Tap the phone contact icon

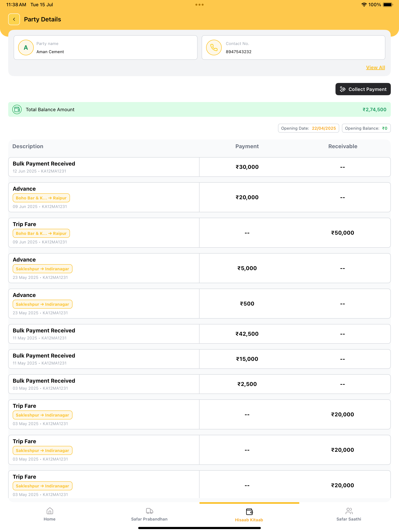tap(214, 48)
